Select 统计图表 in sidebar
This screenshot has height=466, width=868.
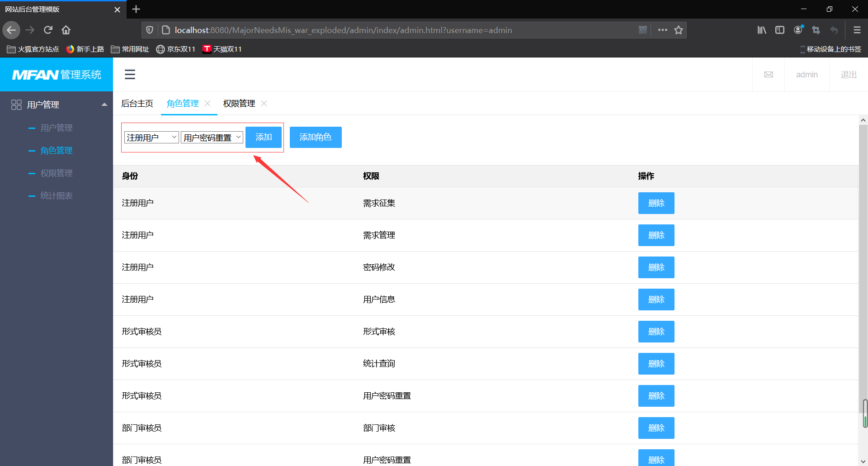point(57,196)
